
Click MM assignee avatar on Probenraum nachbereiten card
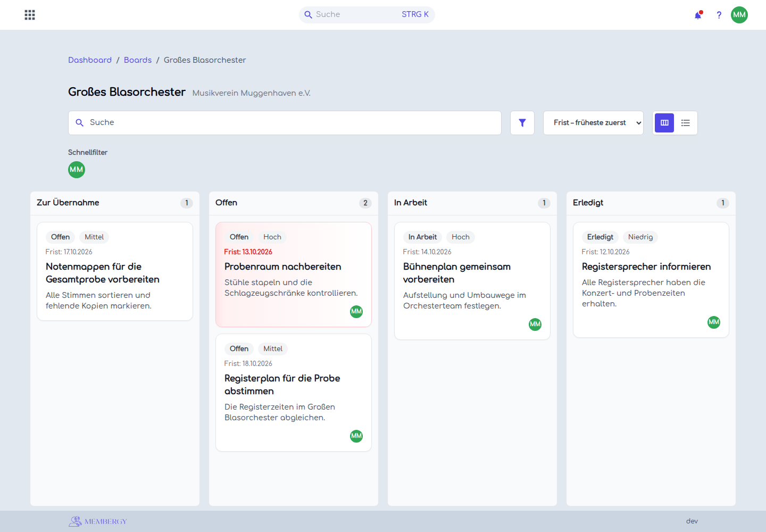pos(356,312)
